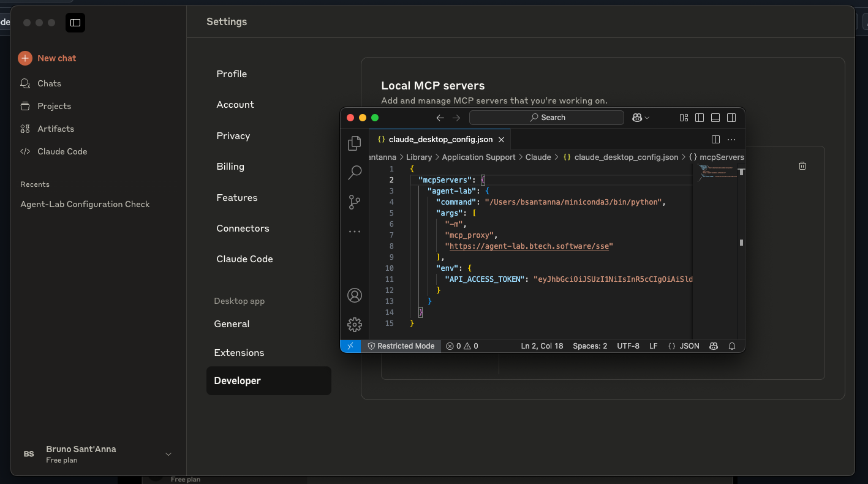This screenshot has height=484, width=868.
Task: Select the claude_desktop_config.json editor tab
Action: pos(440,140)
